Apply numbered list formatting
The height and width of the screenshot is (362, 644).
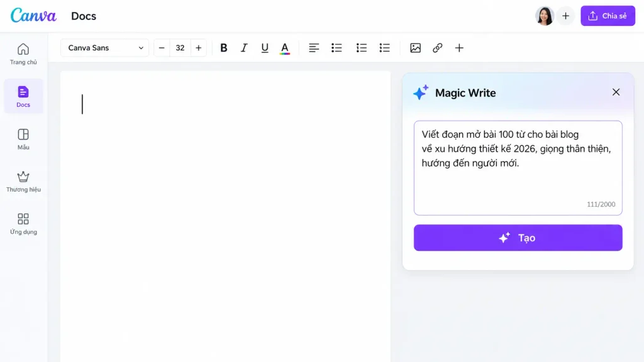[362, 48]
